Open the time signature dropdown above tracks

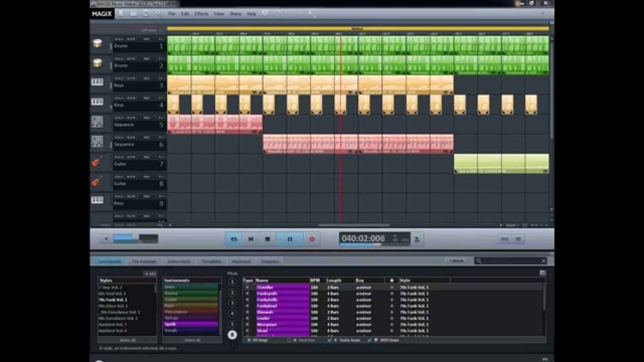[x=152, y=30]
